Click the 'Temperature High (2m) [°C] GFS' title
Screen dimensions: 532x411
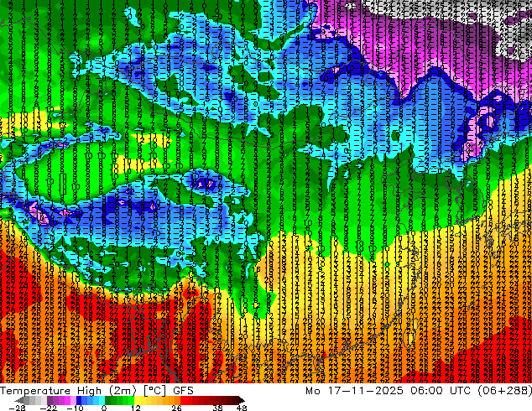coord(97,390)
